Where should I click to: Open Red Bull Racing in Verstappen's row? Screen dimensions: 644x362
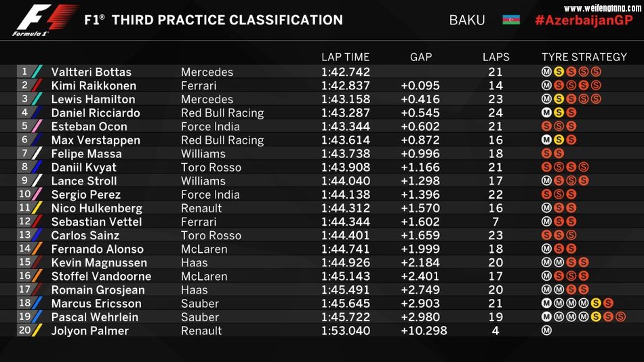click(222, 140)
